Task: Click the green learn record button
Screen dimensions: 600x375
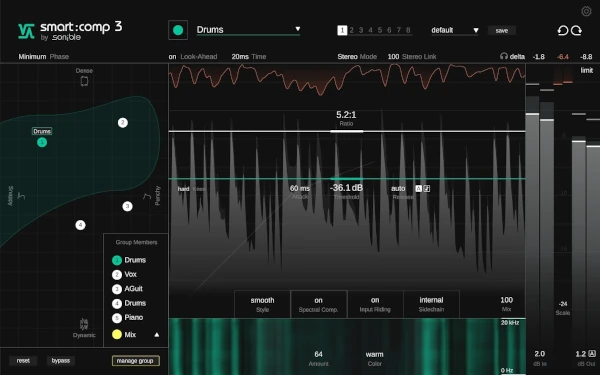Action: click(178, 30)
